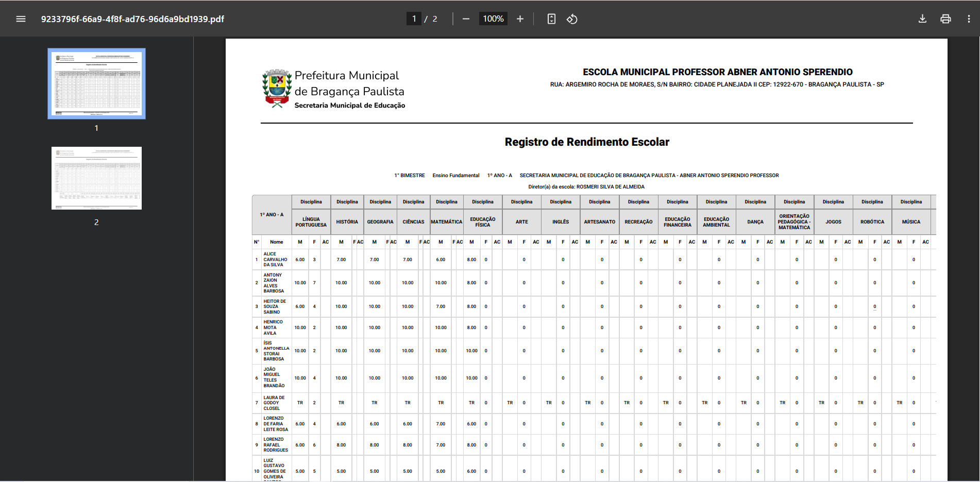Screen dimensions: 980x482
Task: Click the school address line text
Action: (x=717, y=84)
